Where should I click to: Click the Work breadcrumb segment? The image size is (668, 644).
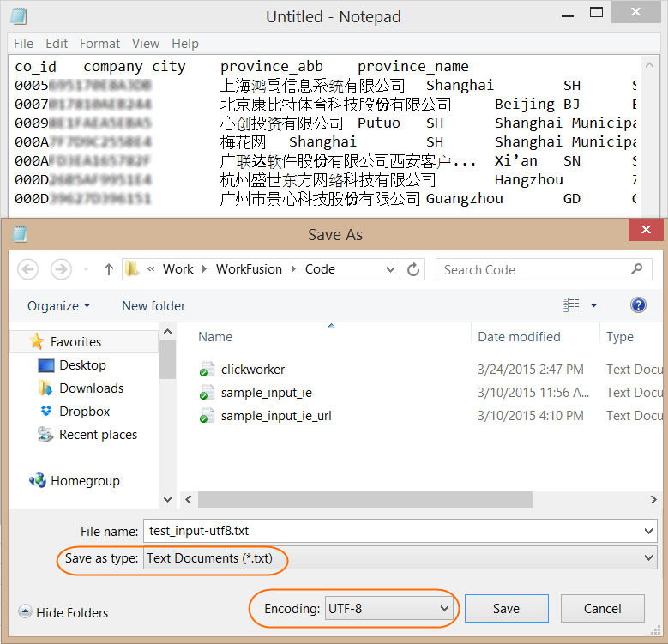(x=178, y=269)
